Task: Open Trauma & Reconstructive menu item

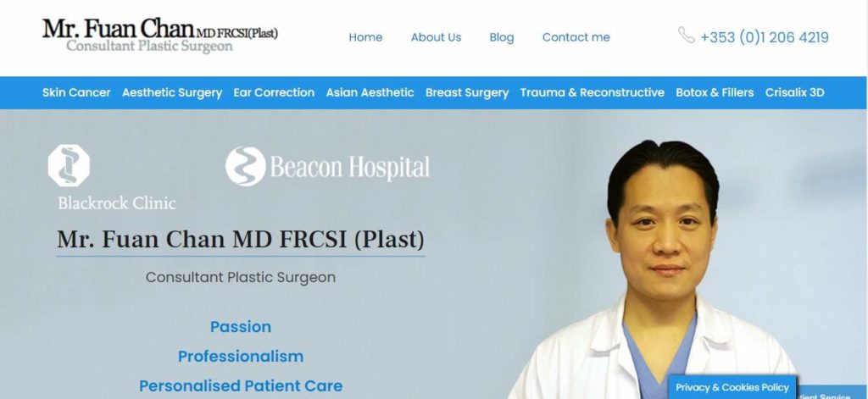Action: click(592, 92)
